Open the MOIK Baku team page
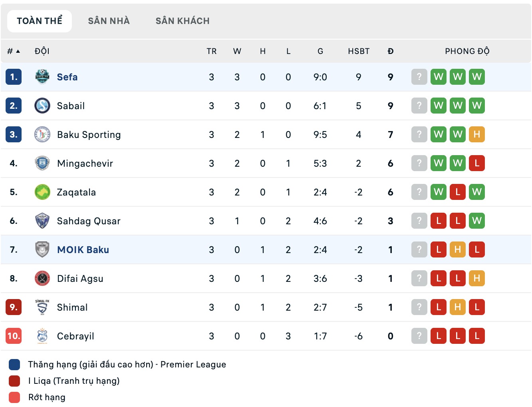 click(x=83, y=250)
